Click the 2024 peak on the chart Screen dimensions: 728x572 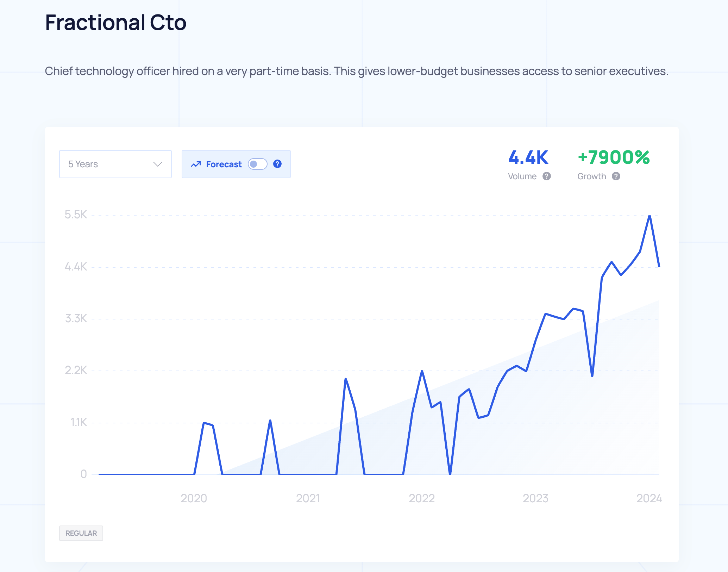pos(649,216)
